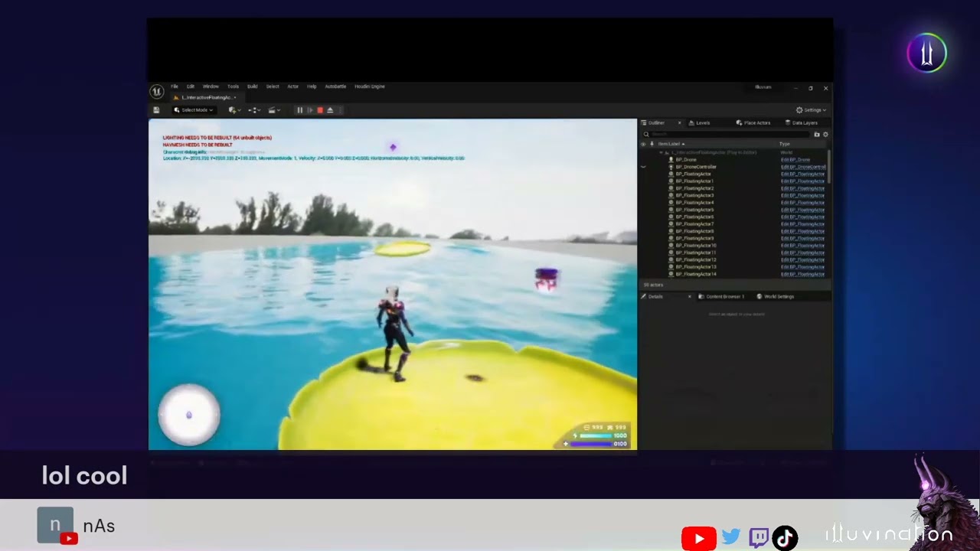Click Edit link for BP_FloatingActor3 row
980x551 pixels.
point(802,195)
